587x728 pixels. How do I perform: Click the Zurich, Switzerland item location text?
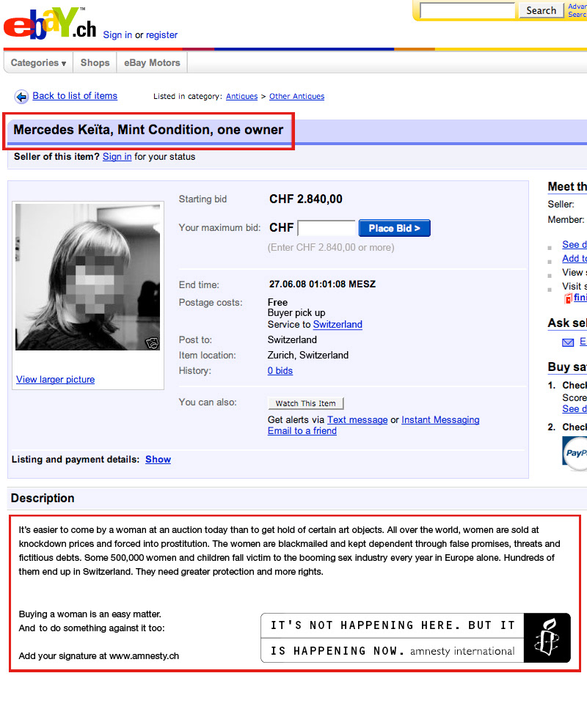pyautogui.click(x=308, y=355)
